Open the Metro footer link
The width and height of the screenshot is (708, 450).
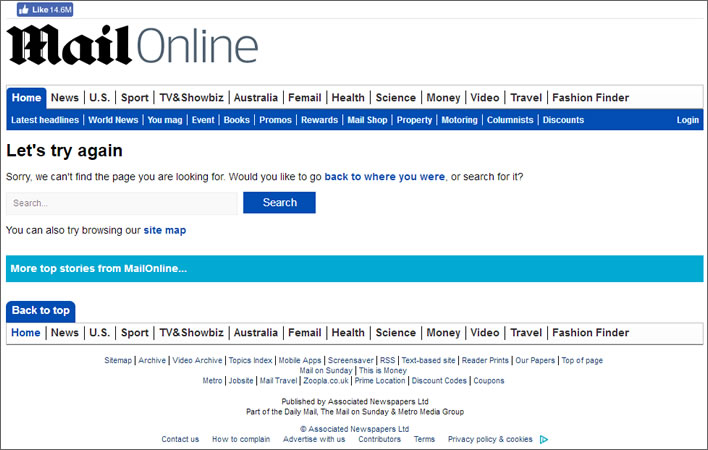coord(212,380)
